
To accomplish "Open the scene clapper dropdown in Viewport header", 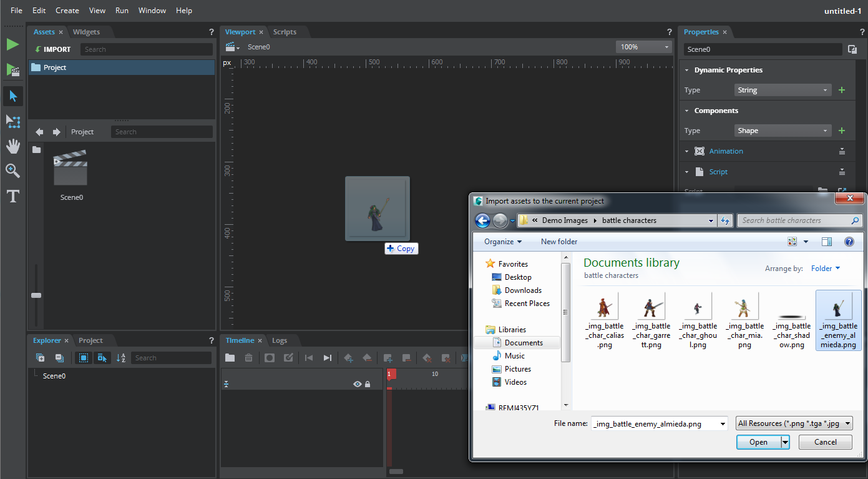I will [233, 47].
